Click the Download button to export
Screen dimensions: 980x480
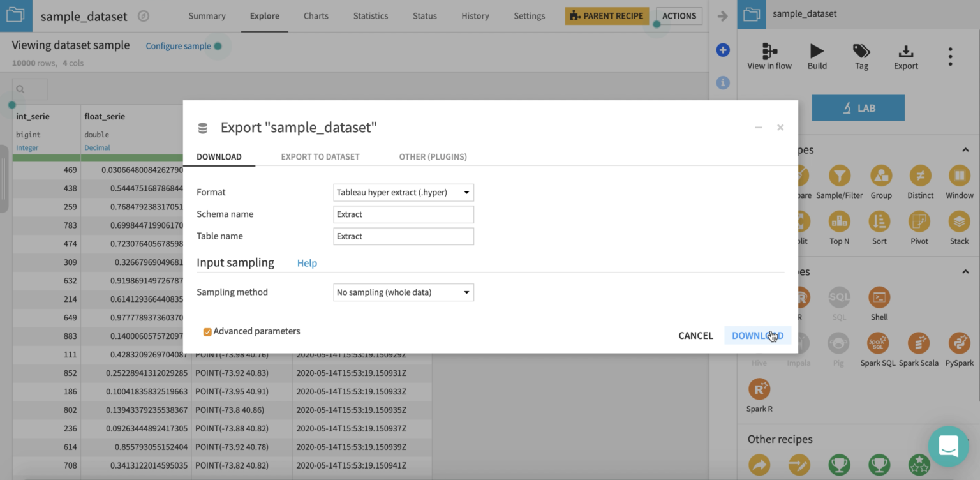point(757,335)
